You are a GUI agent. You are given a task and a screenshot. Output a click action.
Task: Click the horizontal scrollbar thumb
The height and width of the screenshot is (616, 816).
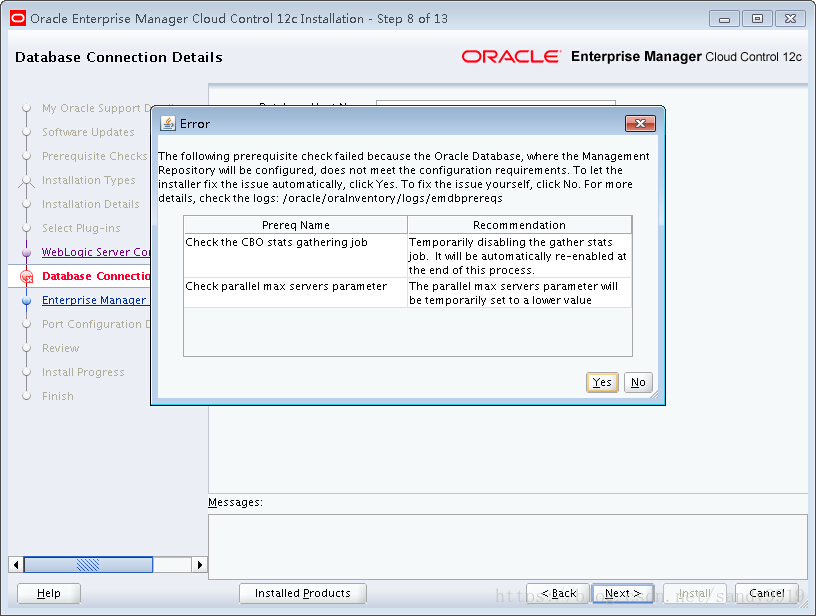[88, 564]
